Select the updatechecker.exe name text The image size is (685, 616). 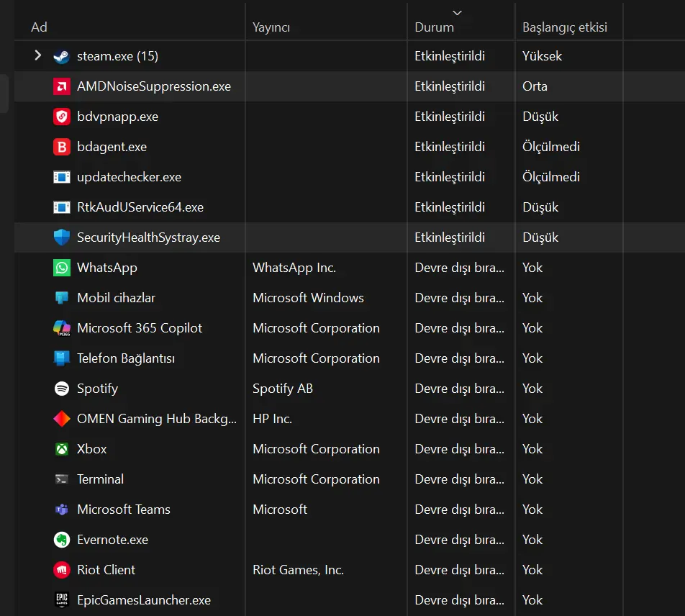129,177
